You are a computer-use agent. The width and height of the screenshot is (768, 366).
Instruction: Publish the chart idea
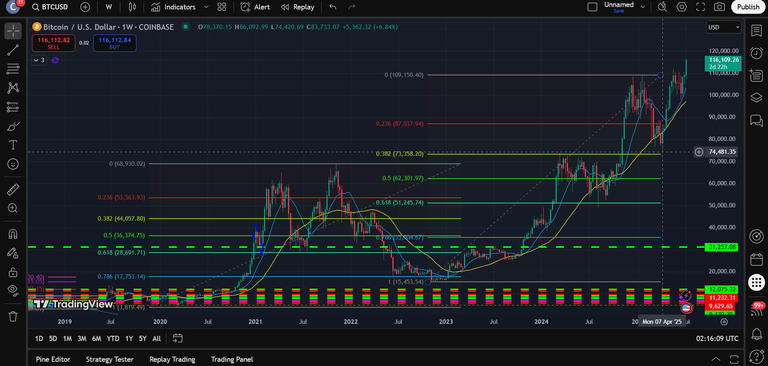coord(748,7)
